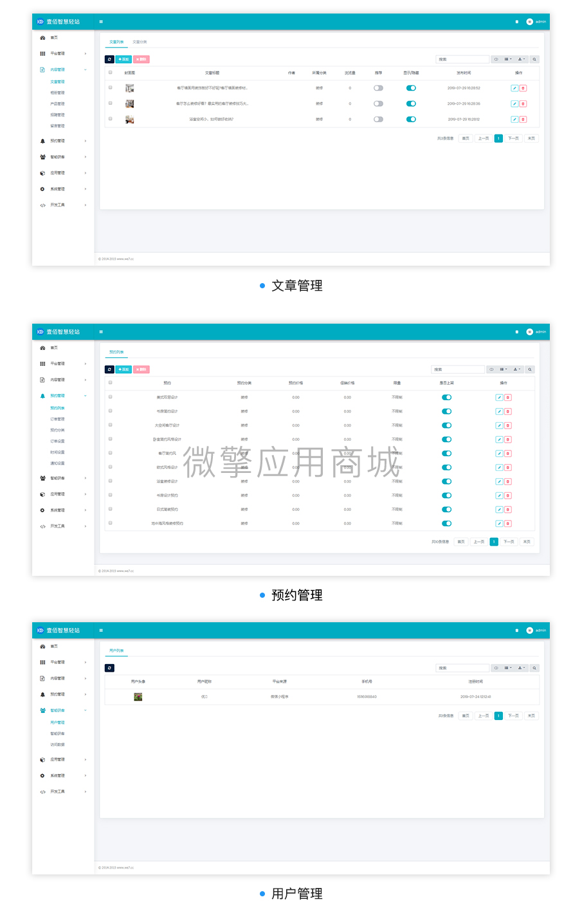This screenshot has width=582, height=924.
Task: Click delete icon for article 浴室空间小，如何做好收纳
Action: pos(523,119)
